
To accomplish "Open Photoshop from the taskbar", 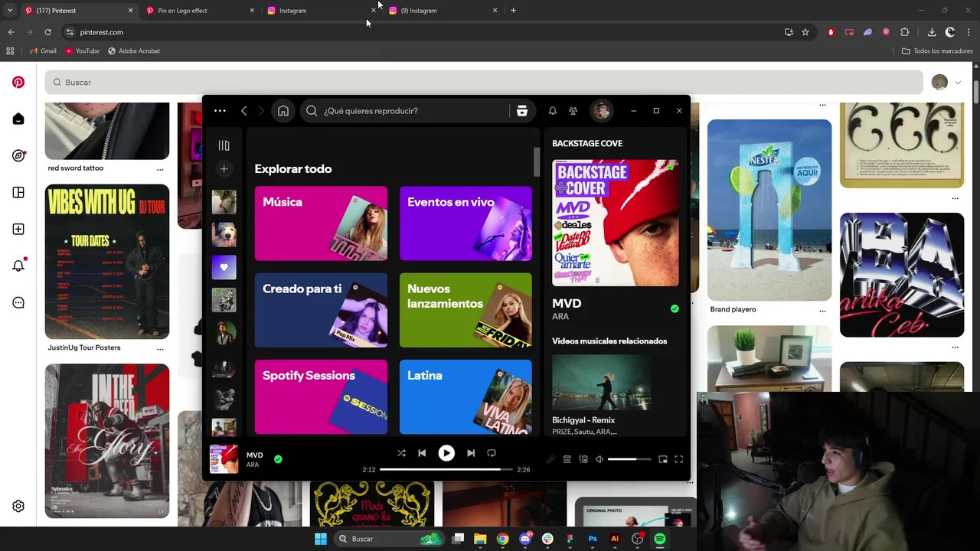I will 593,539.
